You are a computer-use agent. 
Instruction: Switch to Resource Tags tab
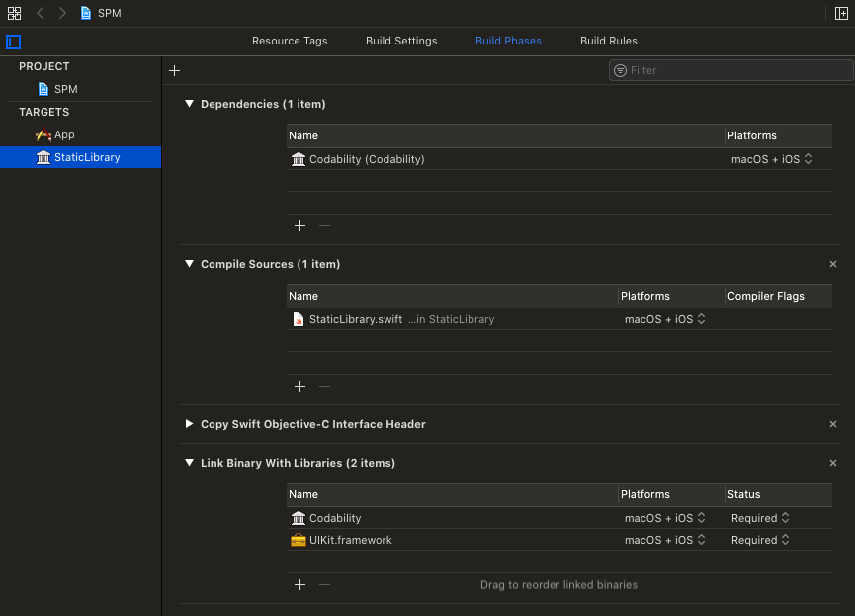tap(290, 41)
